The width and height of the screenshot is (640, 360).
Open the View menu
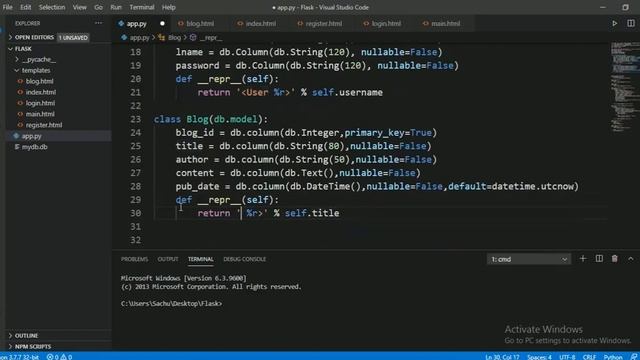(x=80, y=7)
